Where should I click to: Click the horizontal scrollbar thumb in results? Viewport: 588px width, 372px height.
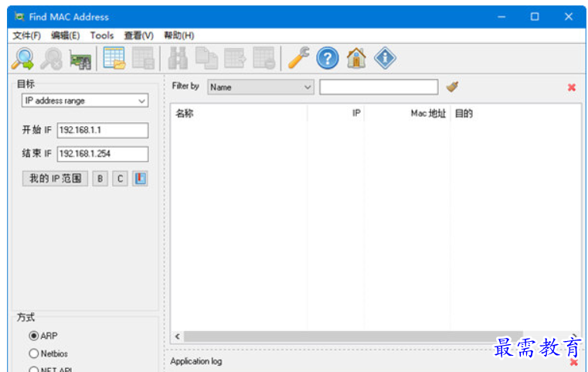pyautogui.click(x=353, y=336)
